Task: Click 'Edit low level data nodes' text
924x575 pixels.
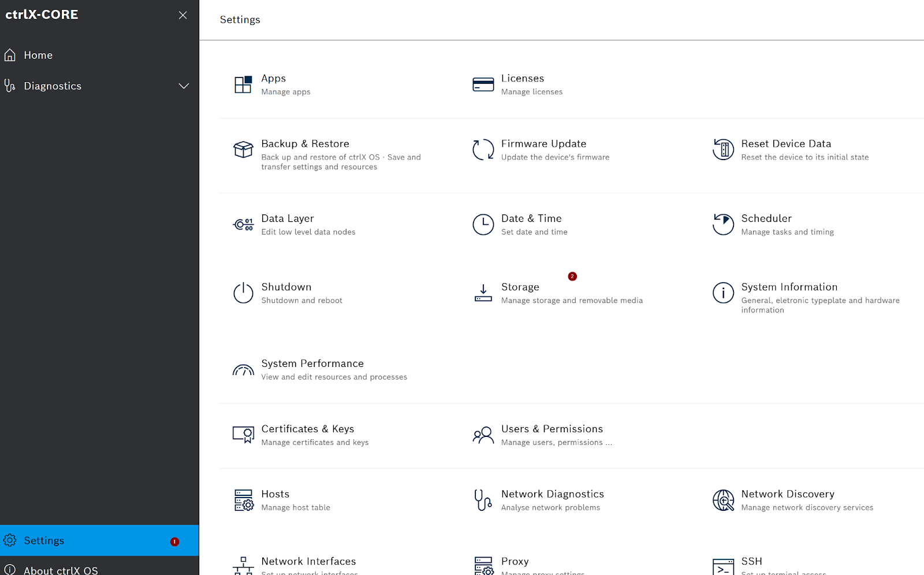Action: pyautogui.click(x=308, y=232)
